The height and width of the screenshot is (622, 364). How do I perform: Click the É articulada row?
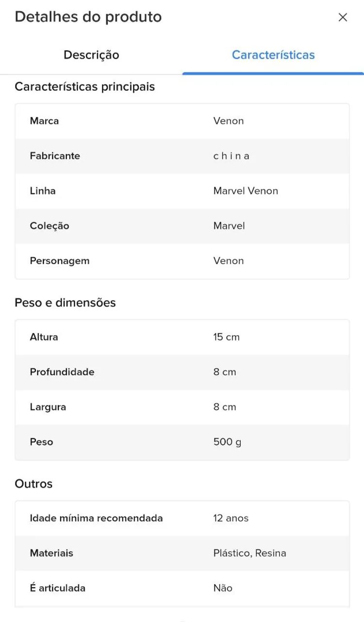[182, 588]
